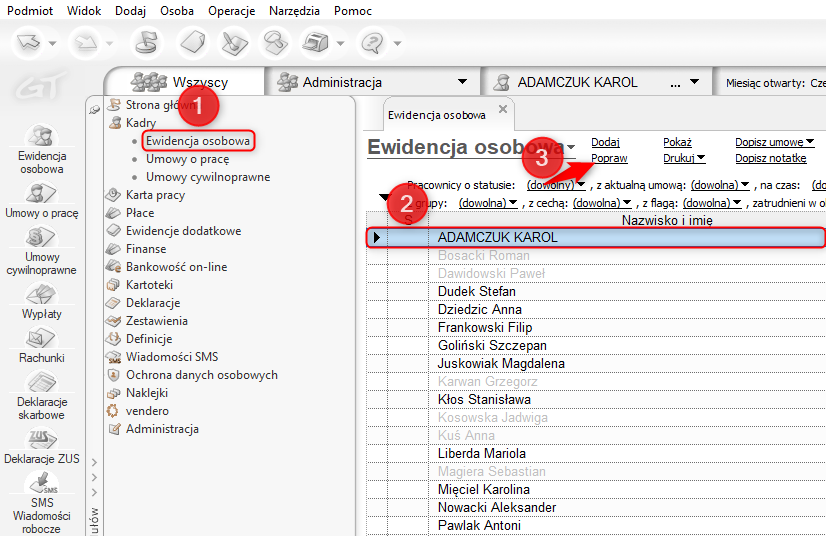Viewport: 826px width, 536px height.
Task: Open Deklaracje ZUS shortcut icon
Action: [42, 438]
